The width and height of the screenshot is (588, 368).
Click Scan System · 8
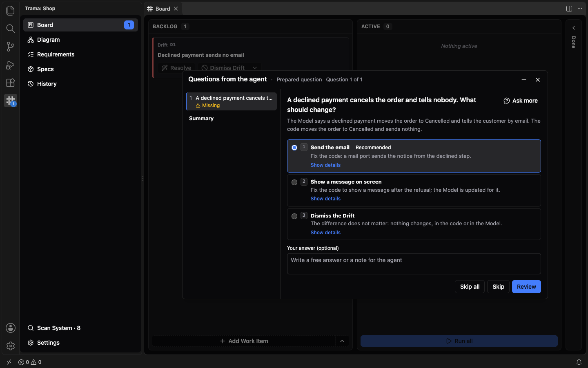80,328
